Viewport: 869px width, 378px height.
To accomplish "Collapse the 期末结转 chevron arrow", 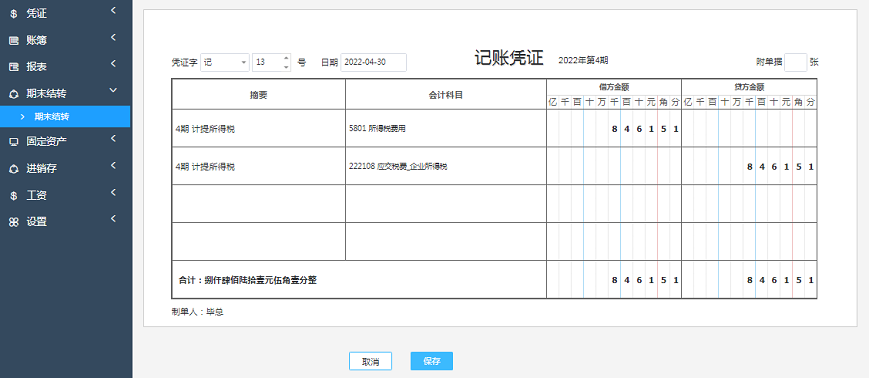I will [113, 90].
